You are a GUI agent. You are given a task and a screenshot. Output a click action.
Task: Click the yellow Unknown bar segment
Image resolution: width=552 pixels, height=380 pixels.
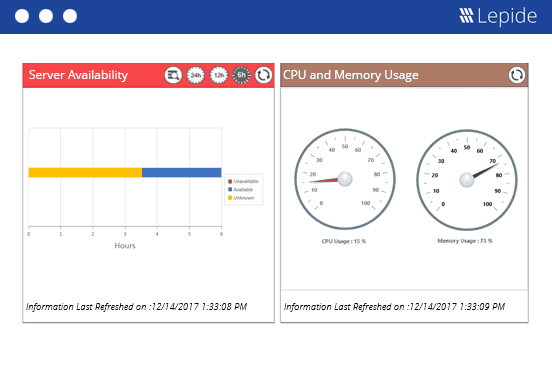[x=85, y=173]
